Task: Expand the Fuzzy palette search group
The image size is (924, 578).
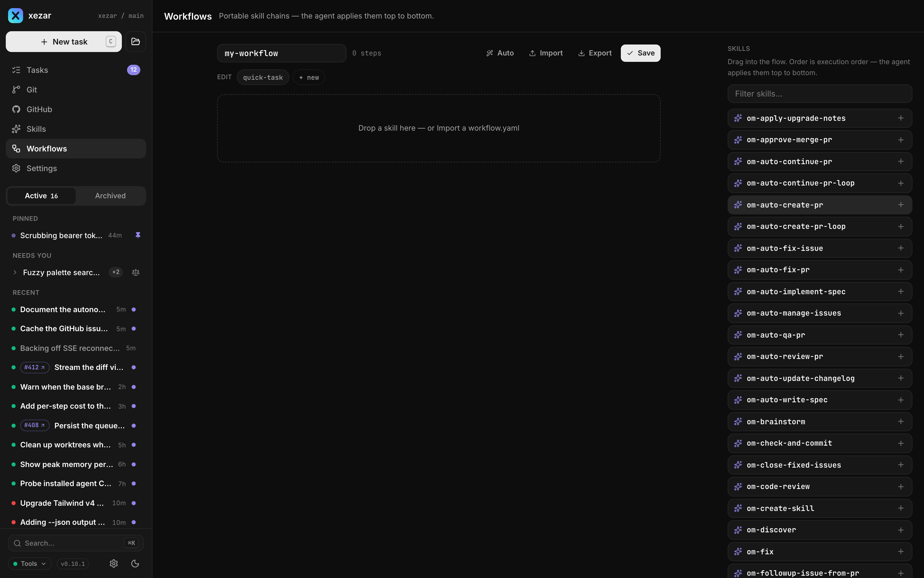Action: 15,272
